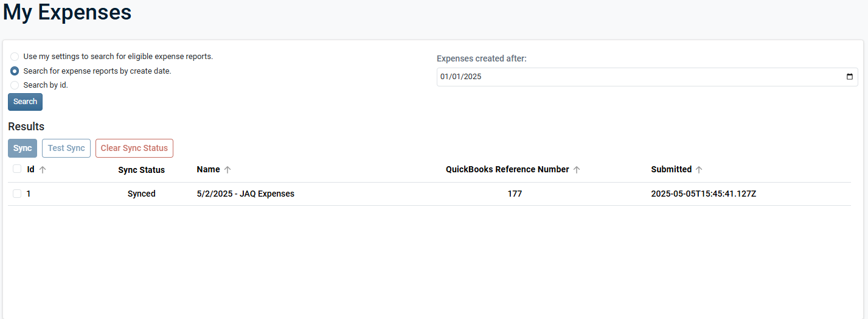Open the calendar picker icon in date field
The image size is (868, 319).
pyautogui.click(x=850, y=77)
